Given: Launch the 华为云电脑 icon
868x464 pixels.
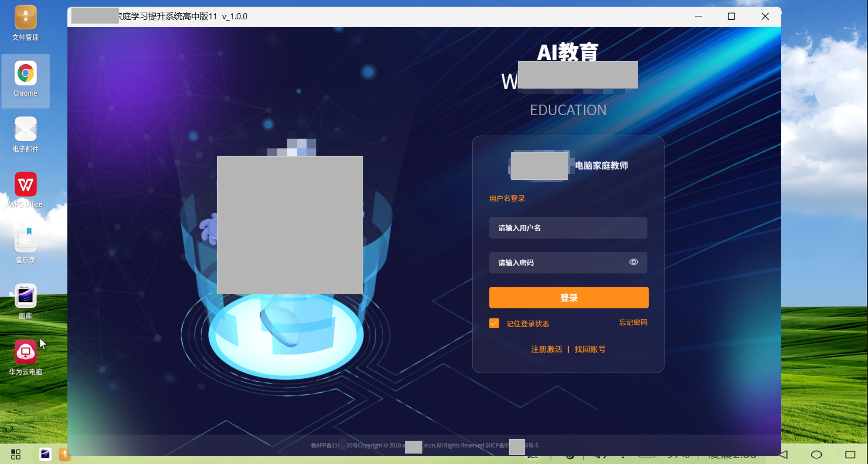Looking at the screenshot, I should click(26, 352).
